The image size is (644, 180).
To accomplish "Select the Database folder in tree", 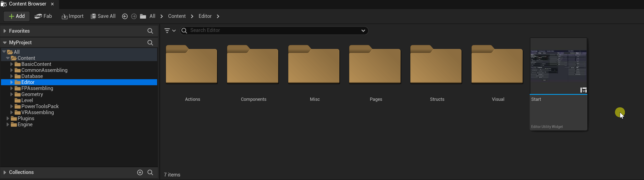I will click(x=32, y=76).
